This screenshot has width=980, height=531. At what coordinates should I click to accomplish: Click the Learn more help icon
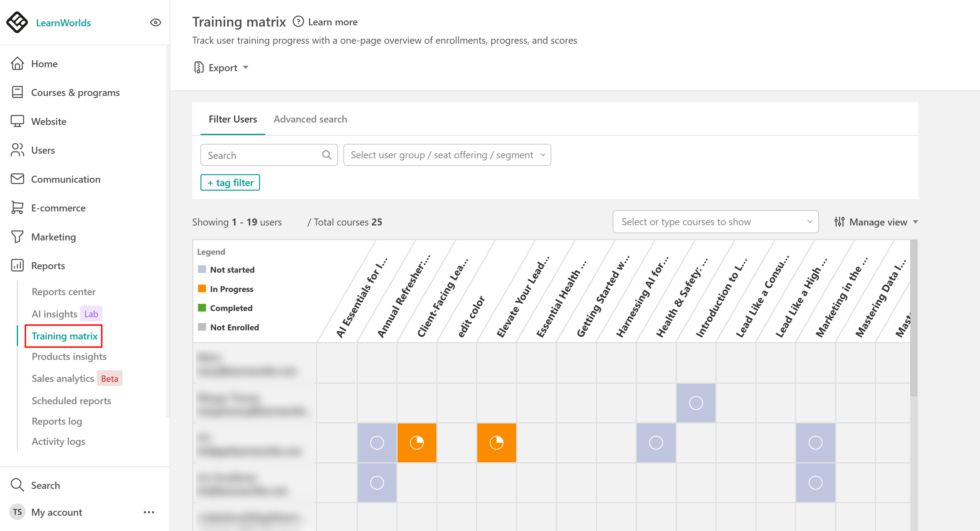298,22
